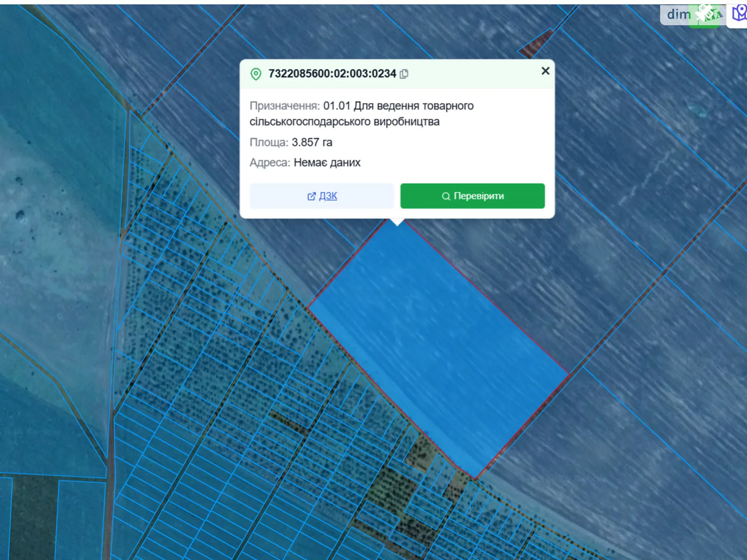Click the popup's pointer tip above parcel

pyautogui.click(x=397, y=223)
